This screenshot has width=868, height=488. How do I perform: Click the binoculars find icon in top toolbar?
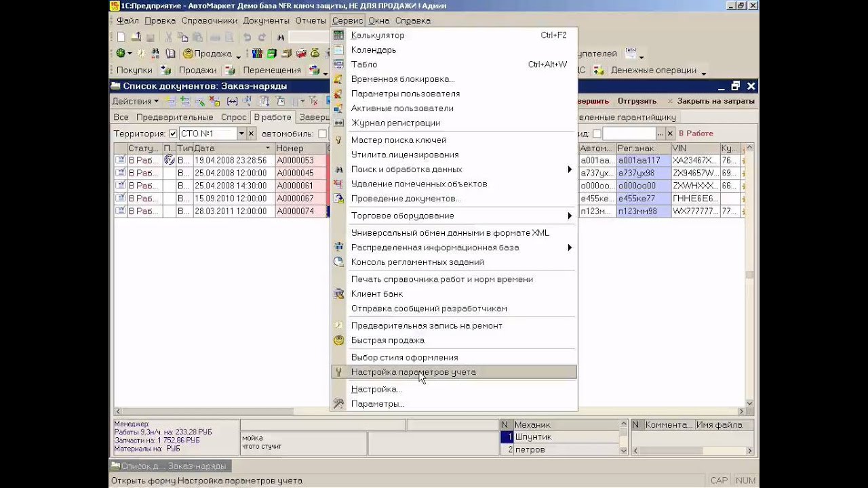click(x=280, y=37)
